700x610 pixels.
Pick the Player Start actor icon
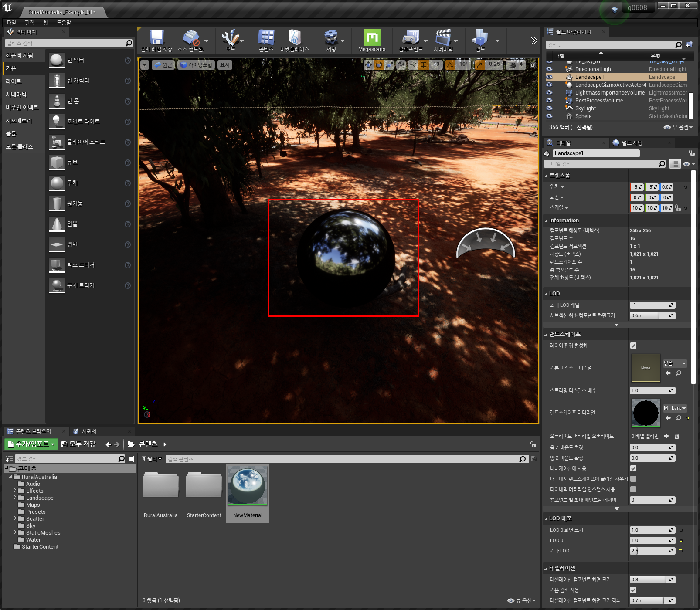tap(57, 142)
